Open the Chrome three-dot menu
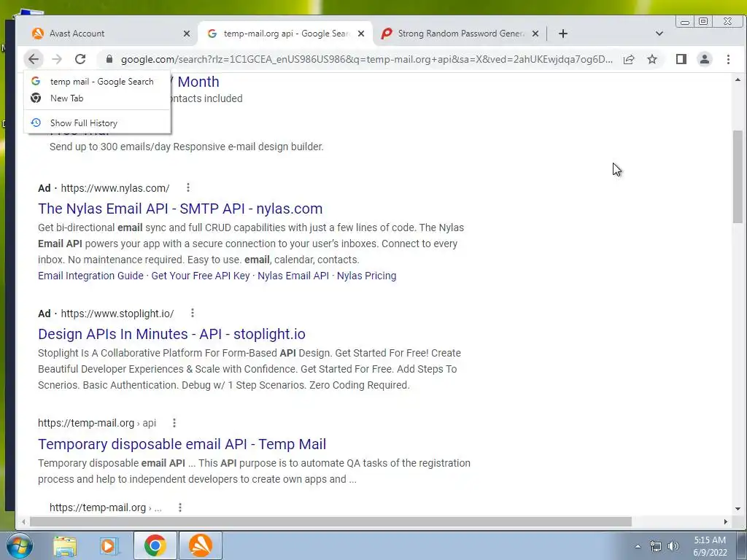The image size is (747, 560). 728,59
